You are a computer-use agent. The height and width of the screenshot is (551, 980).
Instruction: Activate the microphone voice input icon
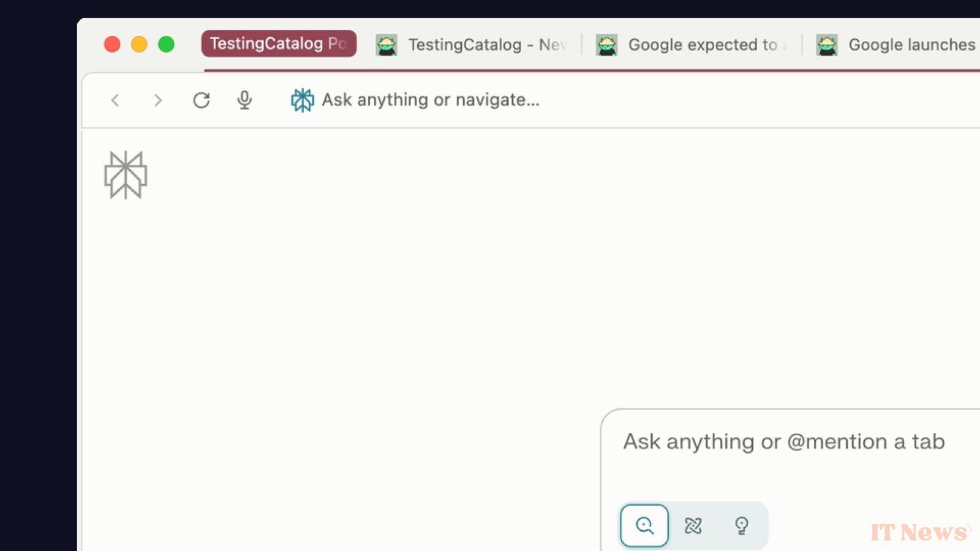244,100
